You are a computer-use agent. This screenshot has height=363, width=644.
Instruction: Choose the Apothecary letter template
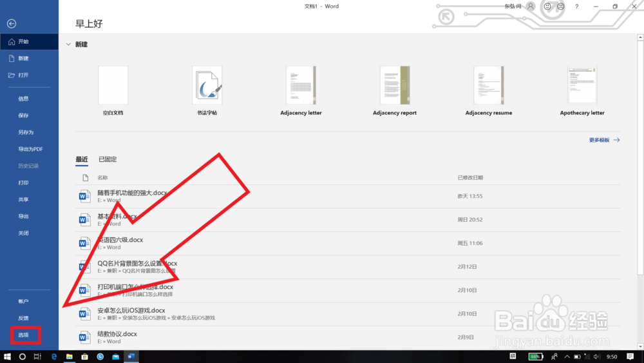(582, 90)
